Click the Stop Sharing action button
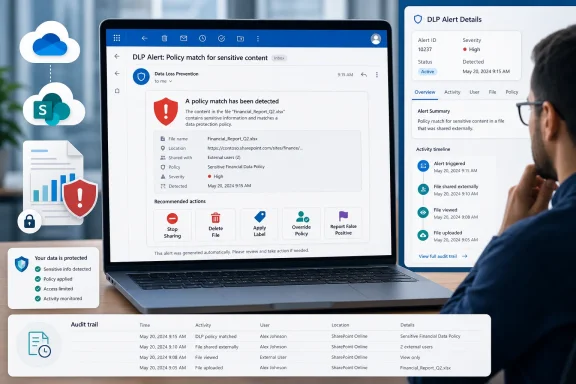Image resolution: width=576 pixels, height=384 pixels. 172,225
